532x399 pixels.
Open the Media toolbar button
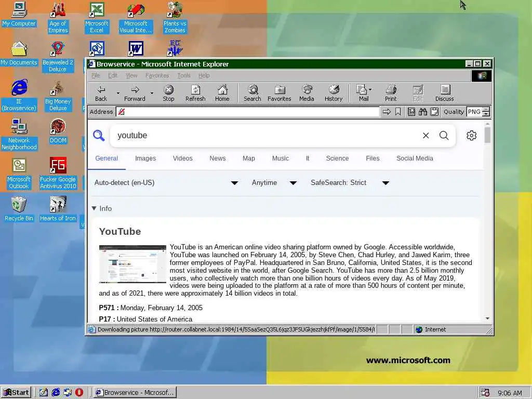[307, 94]
